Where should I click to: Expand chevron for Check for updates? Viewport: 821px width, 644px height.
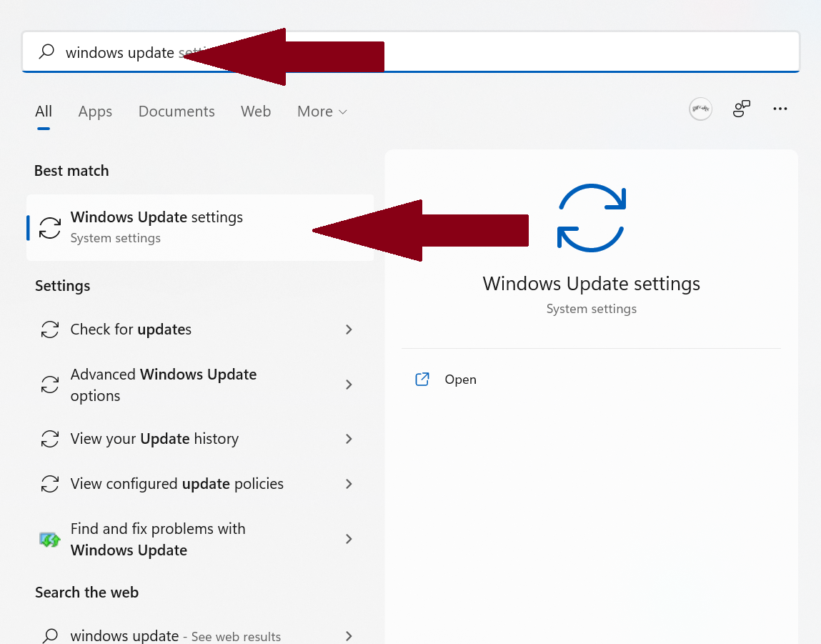tap(349, 330)
